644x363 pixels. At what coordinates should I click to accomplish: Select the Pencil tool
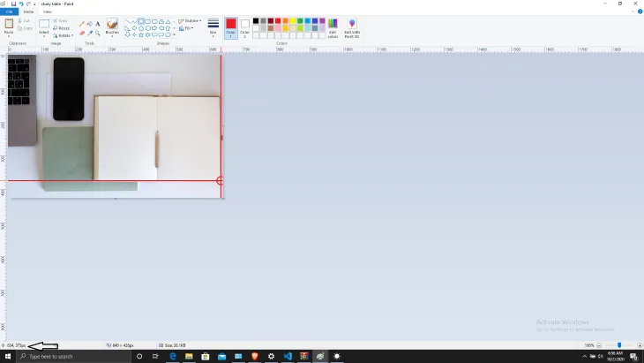point(82,24)
